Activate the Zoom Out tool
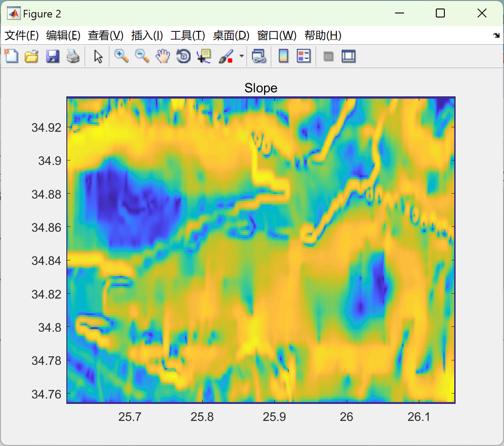Screen dimensions: 504x446 (x=142, y=56)
